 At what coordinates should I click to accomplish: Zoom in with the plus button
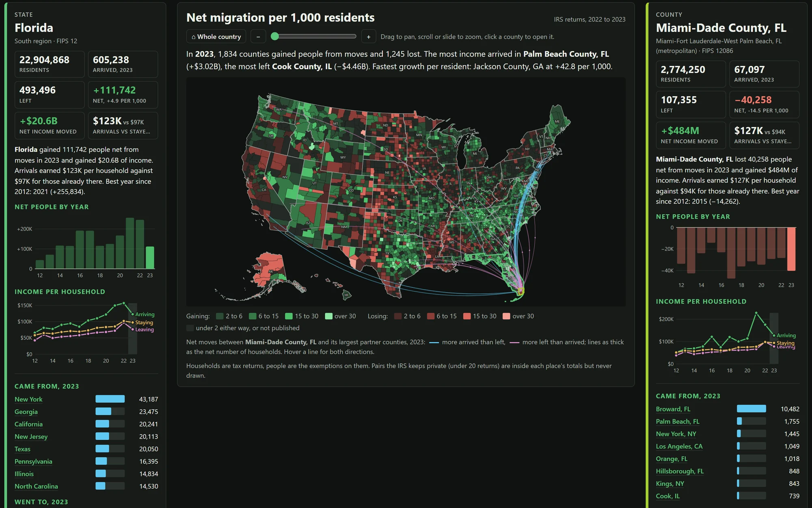pos(368,37)
